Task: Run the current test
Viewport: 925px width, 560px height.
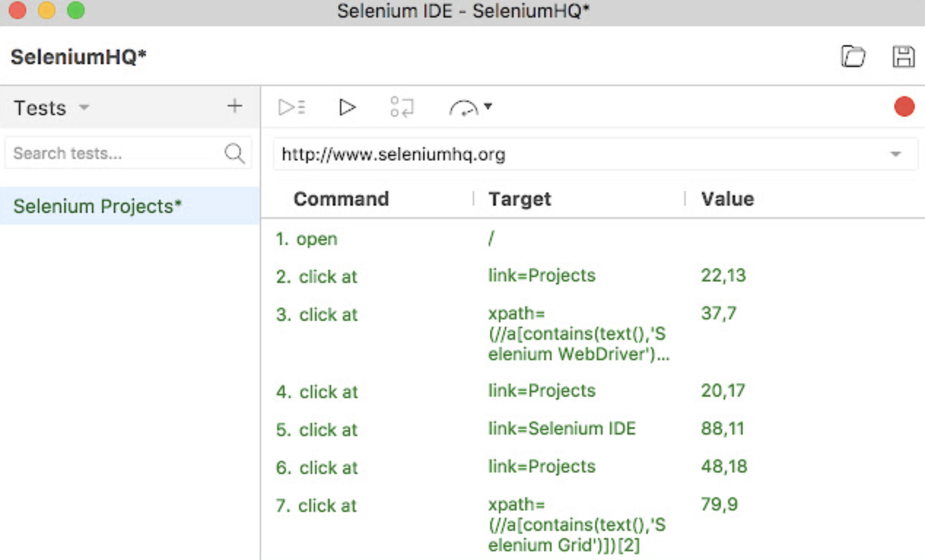Action: 347,108
